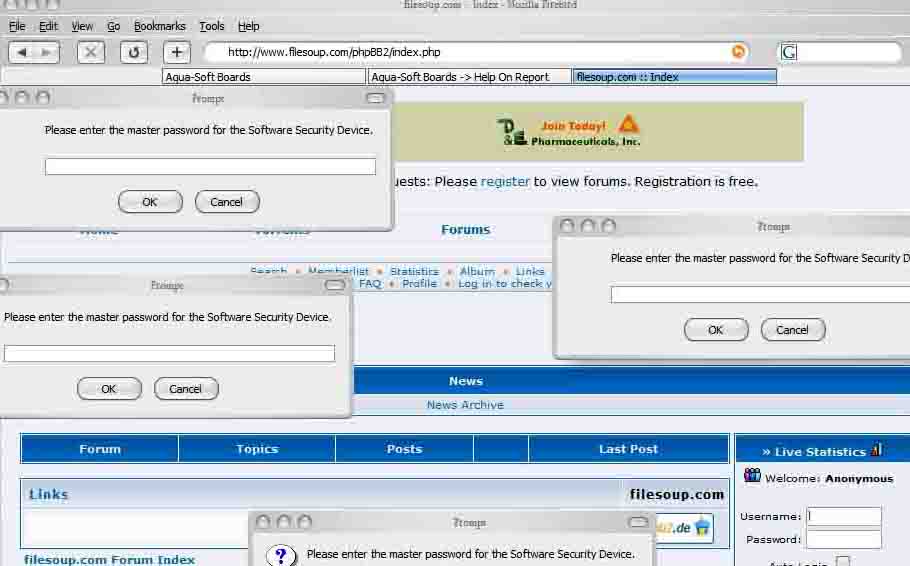Click the Topics column header
Viewport: 910px width, 566px height.
click(257, 449)
